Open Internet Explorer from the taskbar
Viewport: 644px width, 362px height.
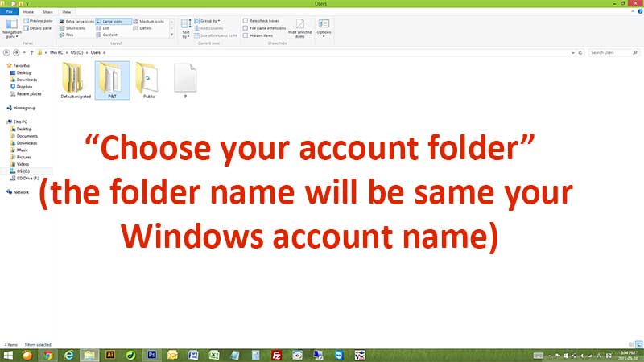tap(68, 355)
